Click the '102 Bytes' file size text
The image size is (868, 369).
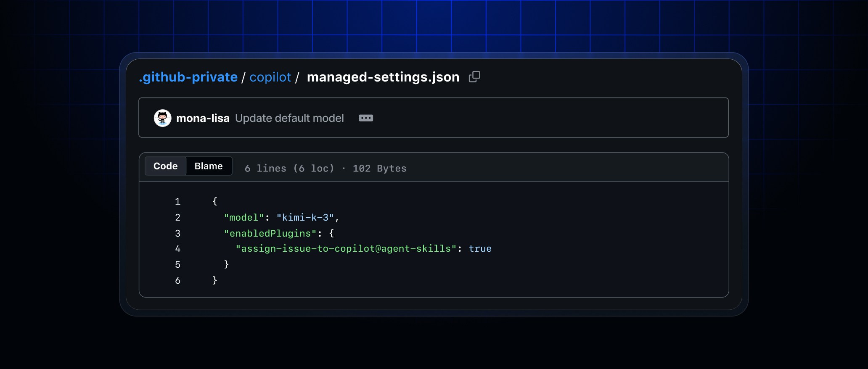pos(379,169)
